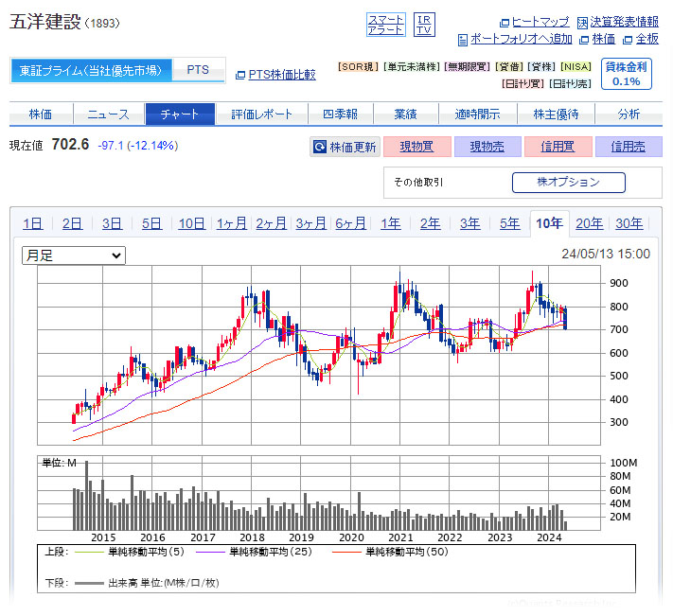Click the 株オプション button

(568, 182)
